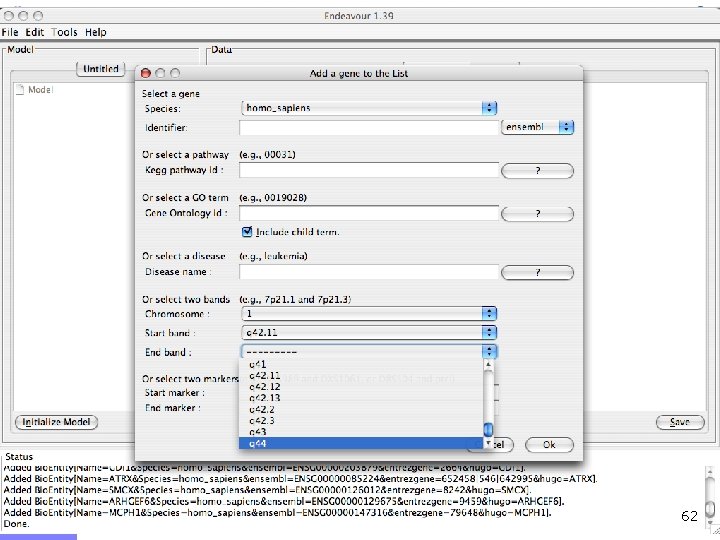Select q42.11 in End band list
This screenshot has width=720, height=540.
pos(361,376)
